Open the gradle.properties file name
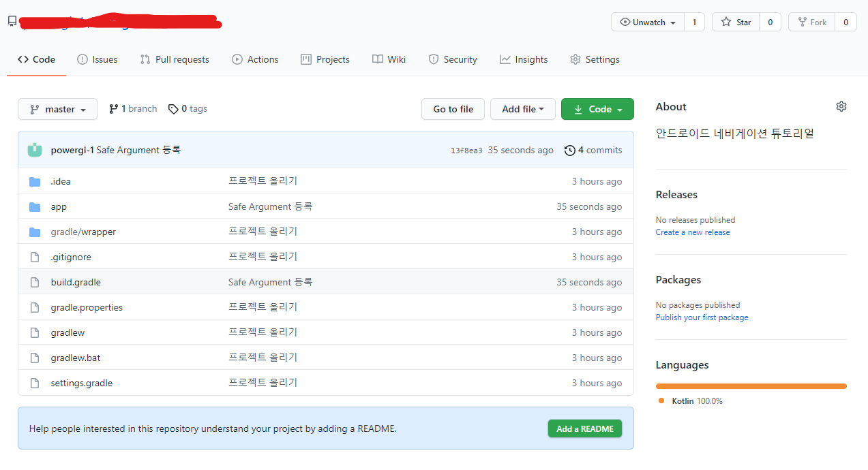Screen dimensions: 868x470 pos(87,307)
